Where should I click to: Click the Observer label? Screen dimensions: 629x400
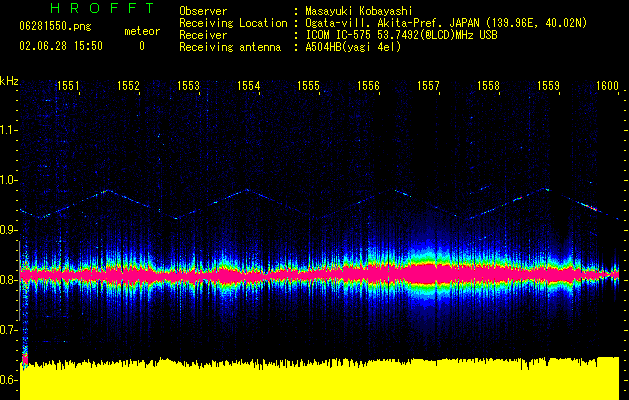(x=203, y=11)
